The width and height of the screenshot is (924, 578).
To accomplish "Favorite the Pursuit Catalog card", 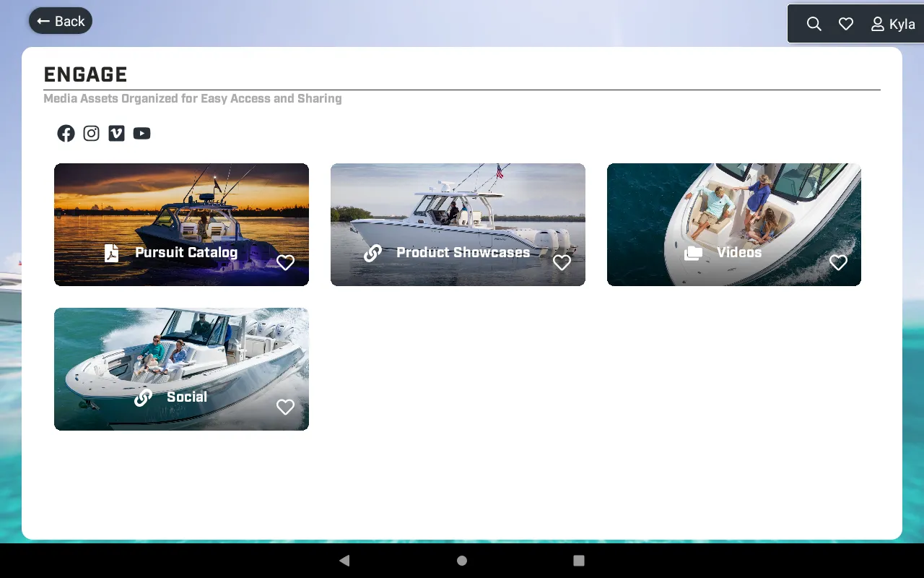I will point(285,262).
